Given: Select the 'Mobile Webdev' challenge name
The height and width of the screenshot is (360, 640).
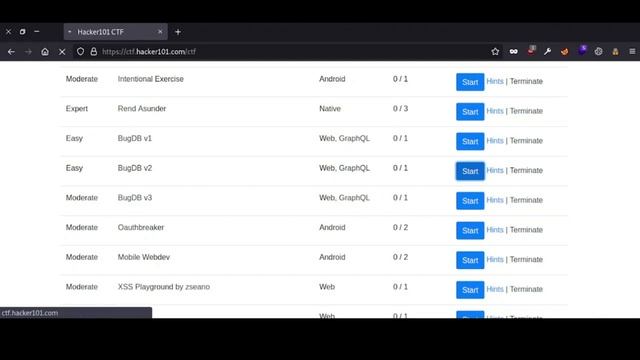Looking at the screenshot, I should click(144, 257).
